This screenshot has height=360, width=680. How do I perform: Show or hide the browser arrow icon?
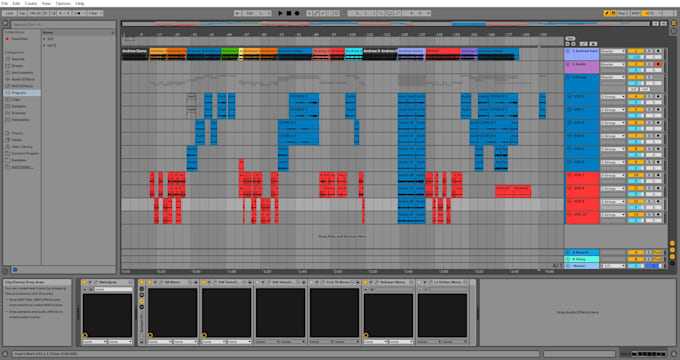[x=5, y=23]
